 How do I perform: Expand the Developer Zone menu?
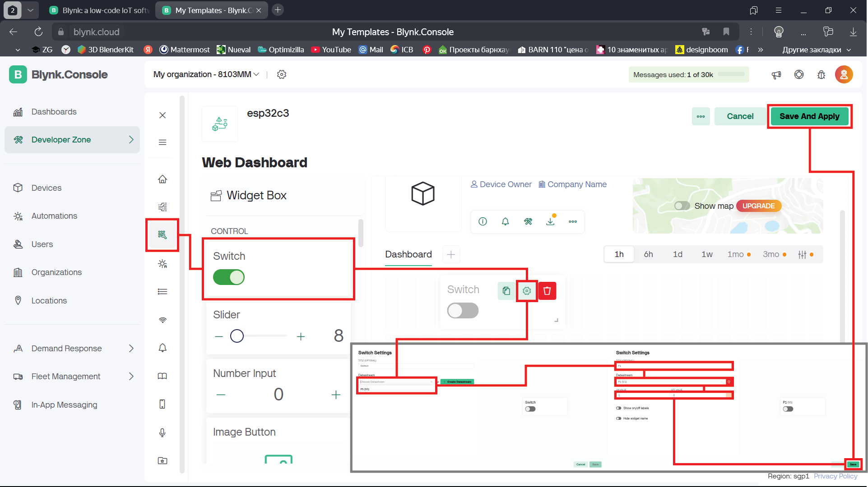[x=131, y=140]
